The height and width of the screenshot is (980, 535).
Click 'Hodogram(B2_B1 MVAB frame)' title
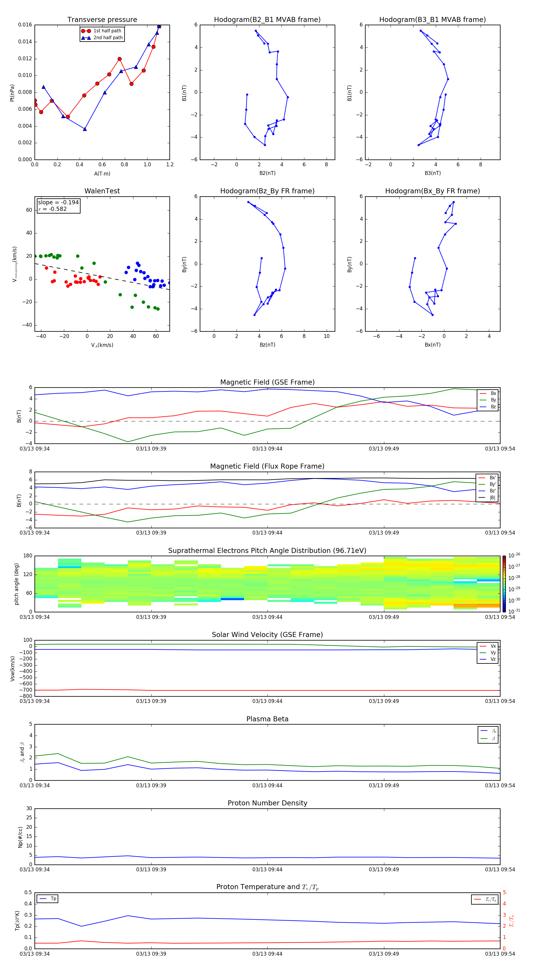tap(267, 20)
